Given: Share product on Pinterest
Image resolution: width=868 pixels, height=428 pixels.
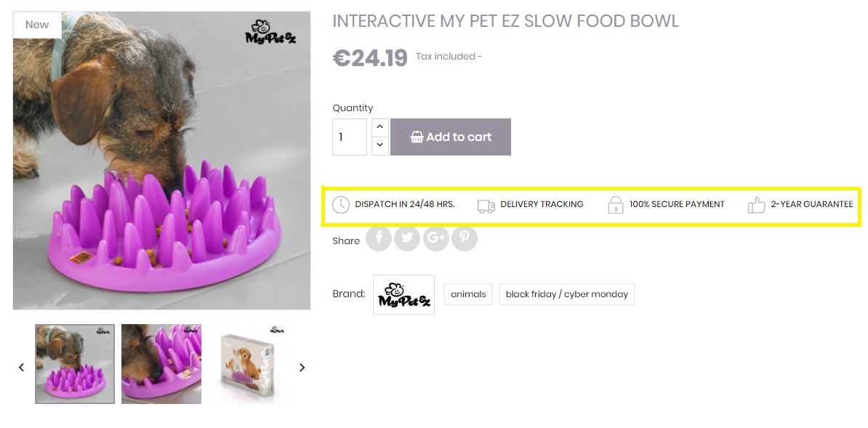Looking at the screenshot, I should [x=465, y=238].
